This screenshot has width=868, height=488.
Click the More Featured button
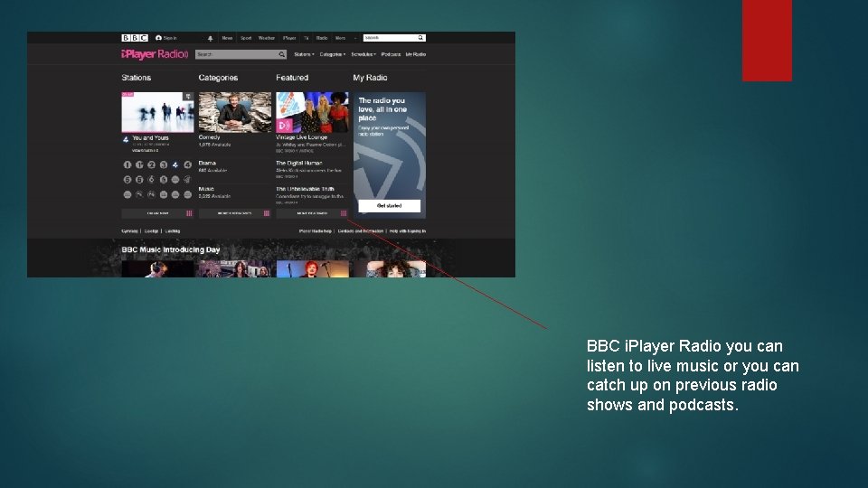(312, 213)
